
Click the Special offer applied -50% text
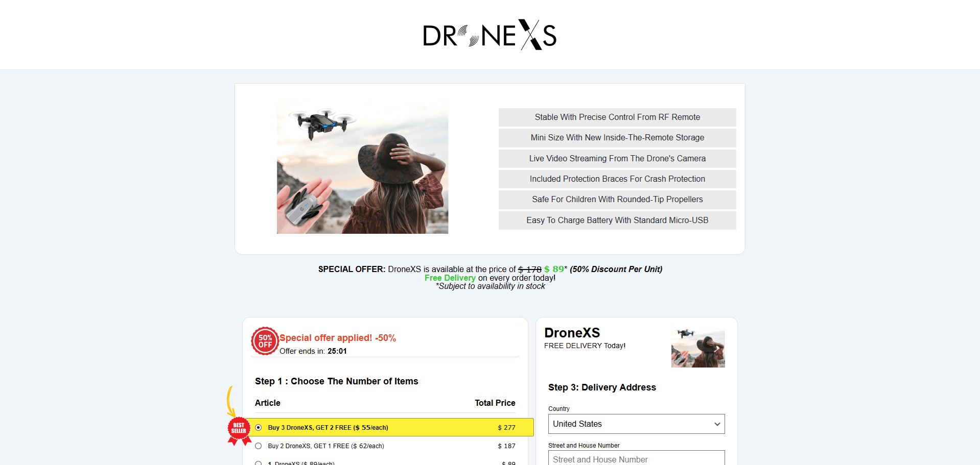[x=338, y=338]
